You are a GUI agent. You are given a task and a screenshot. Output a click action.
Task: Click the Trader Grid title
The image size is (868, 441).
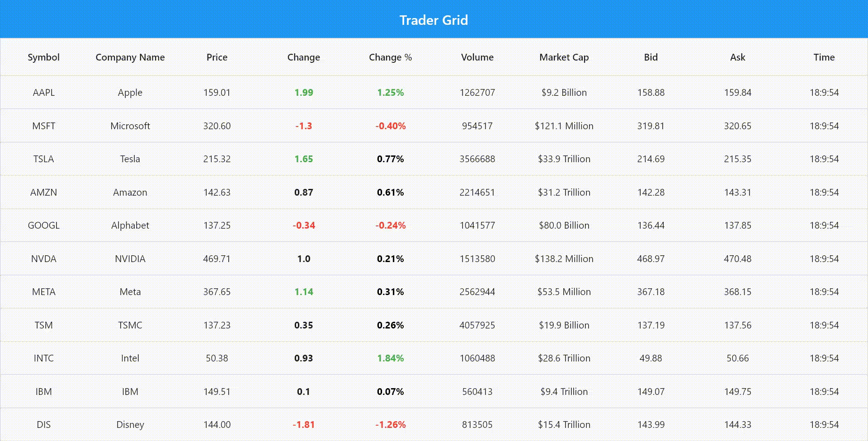coord(434,20)
